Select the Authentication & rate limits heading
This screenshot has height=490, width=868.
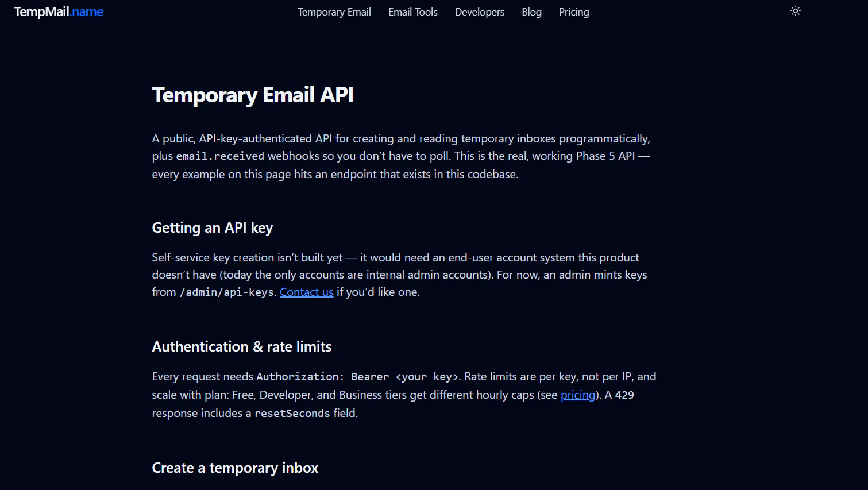(x=242, y=346)
